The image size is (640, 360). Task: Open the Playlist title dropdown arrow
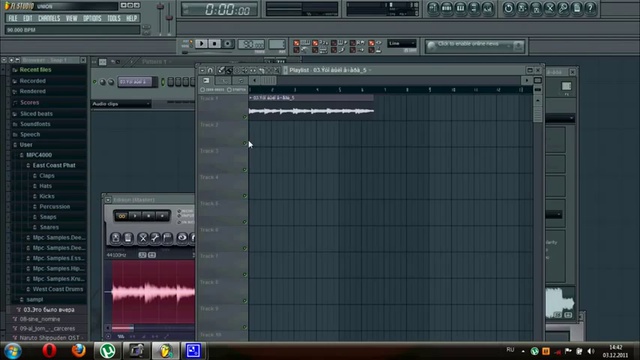[x=370, y=70]
